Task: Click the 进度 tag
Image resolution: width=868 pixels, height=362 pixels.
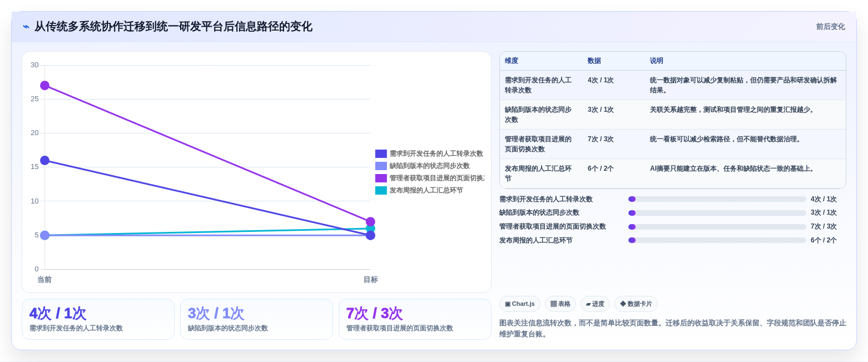Action: coord(595,304)
